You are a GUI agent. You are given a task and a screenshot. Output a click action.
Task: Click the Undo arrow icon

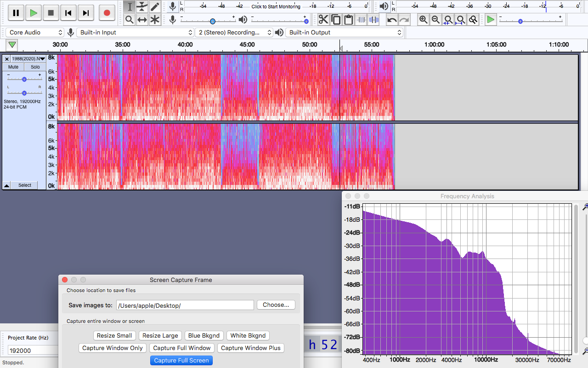(x=392, y=19)
